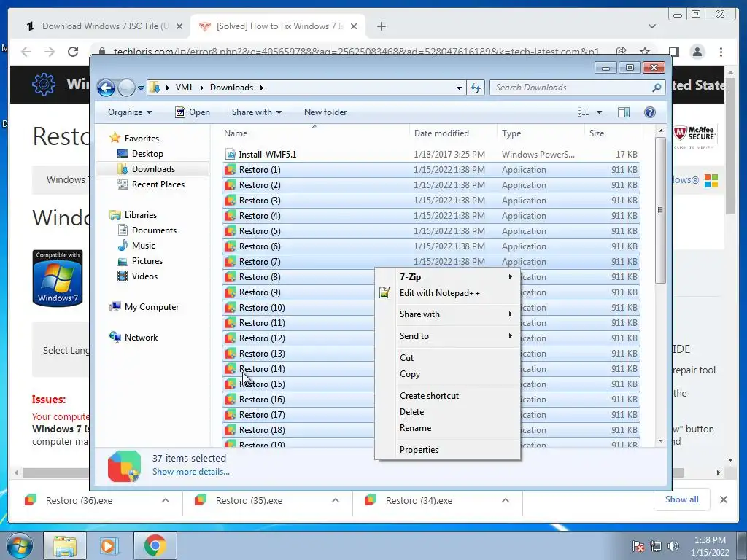Select Desktop in navigation pane
Image resolution: width=747 pixels, height=560 pixels.
(x=147, y=154)
